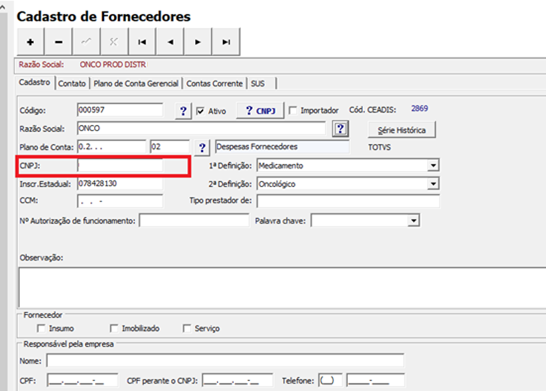Click into the CNPJ input field

point(120,166)
